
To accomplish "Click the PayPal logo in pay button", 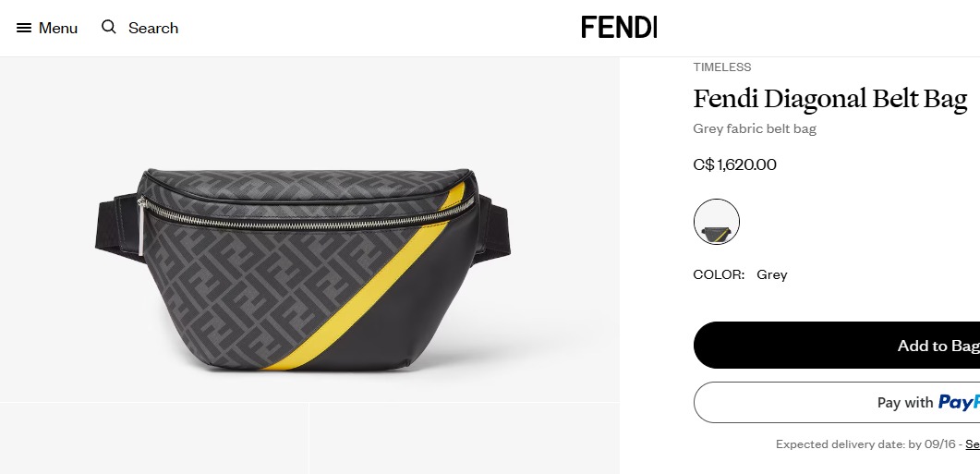I will tap(959, 402).
